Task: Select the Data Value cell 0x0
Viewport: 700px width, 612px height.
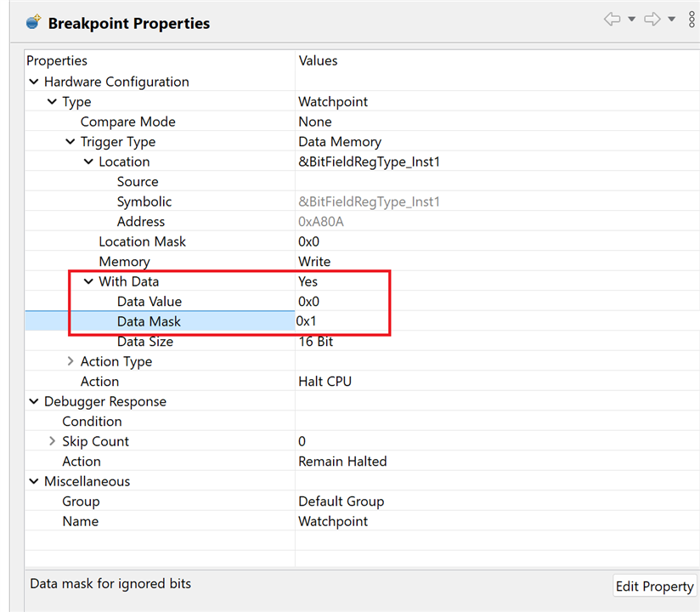Action: [x=309, y=302]
